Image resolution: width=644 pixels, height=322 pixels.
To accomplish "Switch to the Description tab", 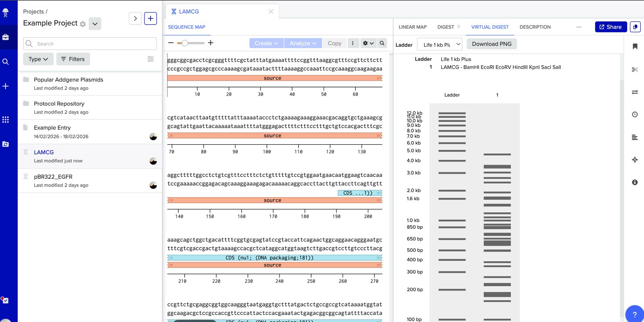I will click(535, 27).
